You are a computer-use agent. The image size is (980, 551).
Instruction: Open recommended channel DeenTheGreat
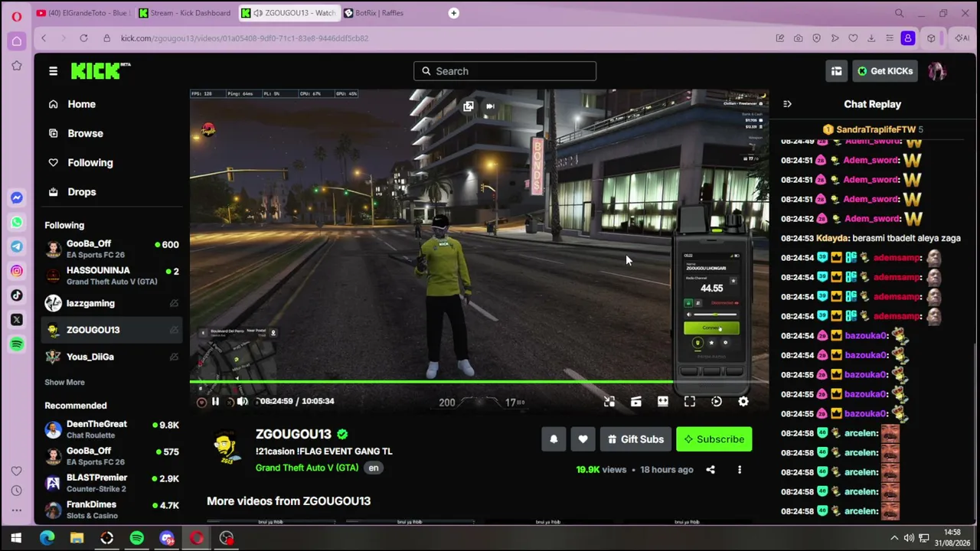(x=112, y=429)
